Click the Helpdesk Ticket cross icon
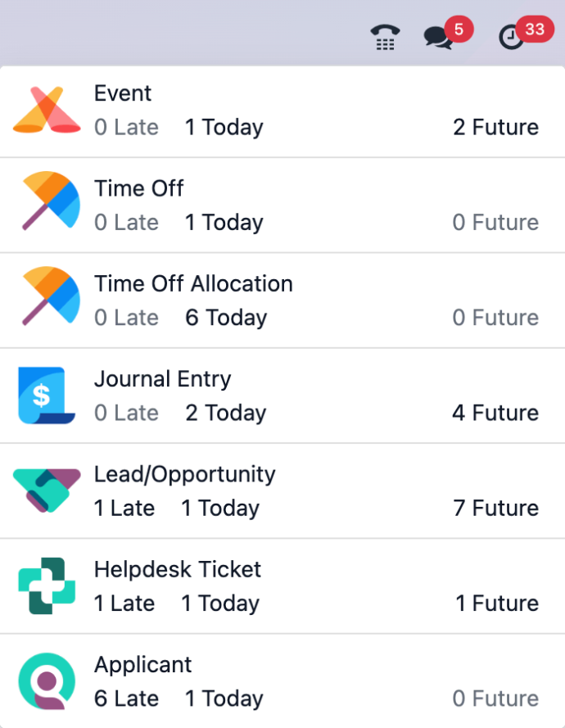The width and height of the screenshot is (565, 728). pos(47,586)
